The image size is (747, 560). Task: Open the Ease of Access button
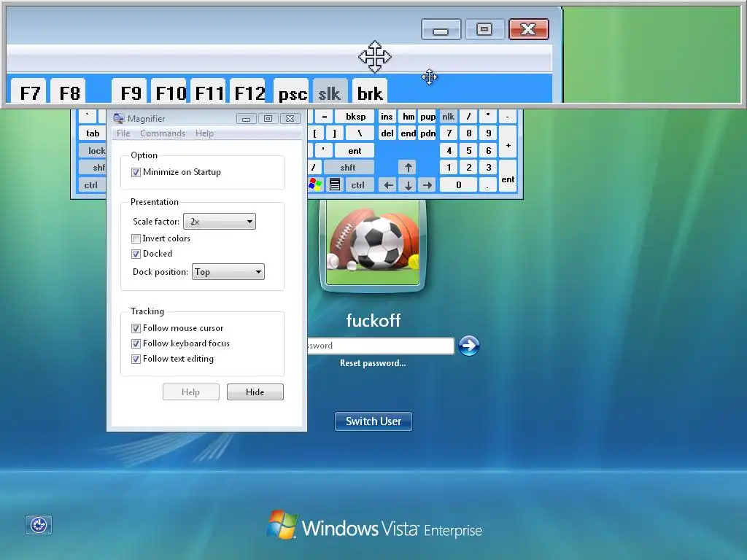tap(39, 525)
